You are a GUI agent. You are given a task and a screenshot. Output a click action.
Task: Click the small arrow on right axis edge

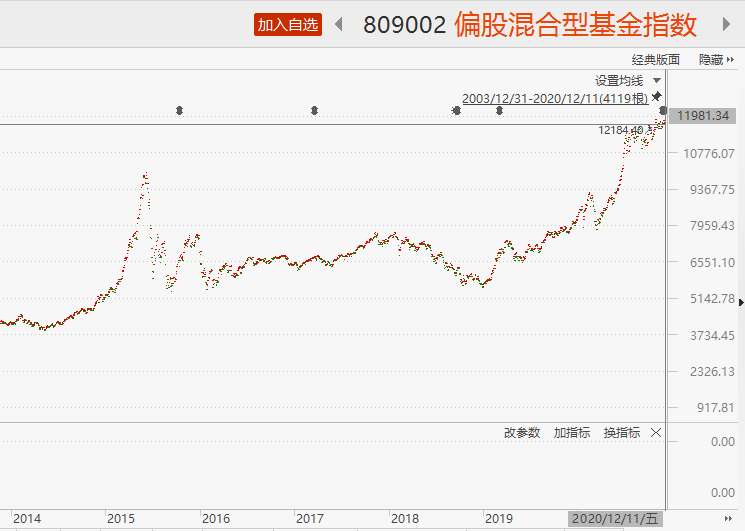[741, 302]
